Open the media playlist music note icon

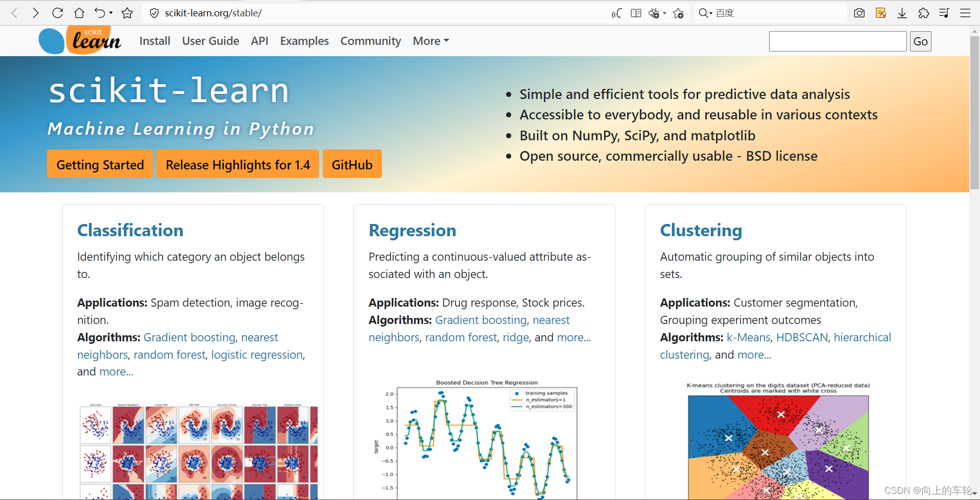[x=944, y=13]
